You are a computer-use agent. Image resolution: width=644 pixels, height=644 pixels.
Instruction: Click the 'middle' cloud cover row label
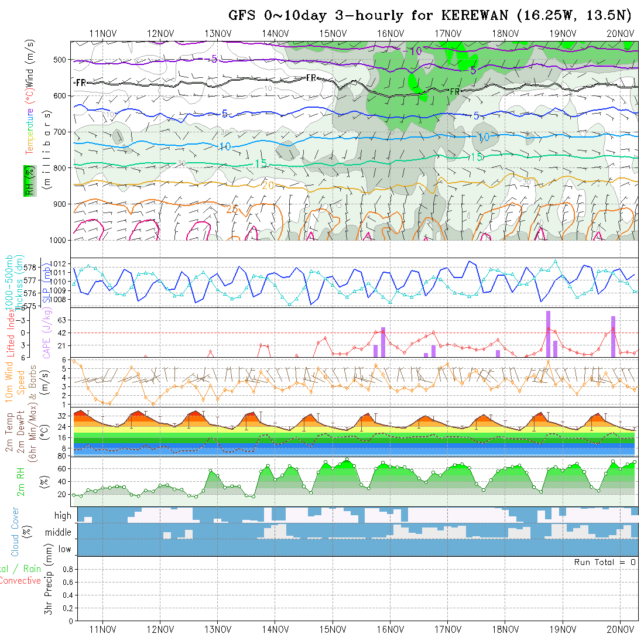[x=59, y=533]
